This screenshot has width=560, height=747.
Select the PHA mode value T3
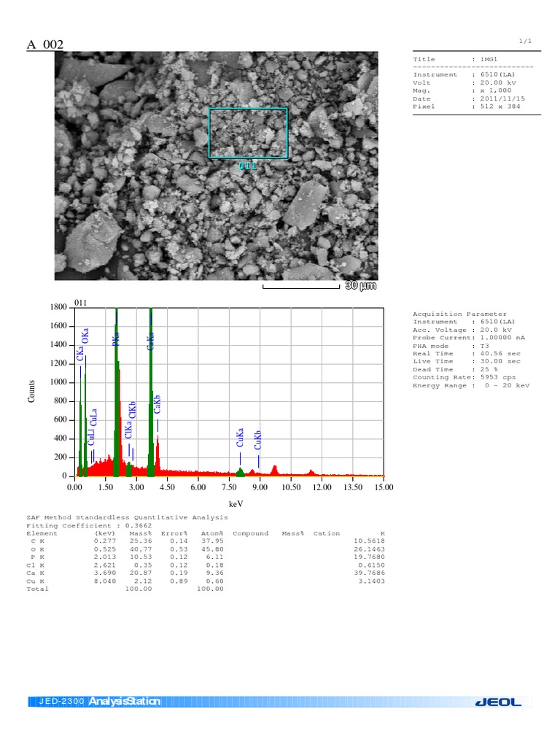click(x=484, y=347)
